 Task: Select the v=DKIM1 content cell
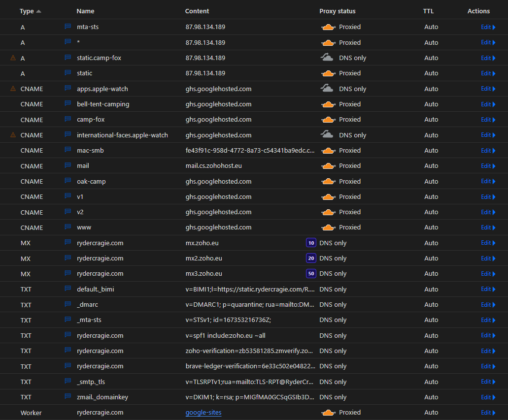click(x=250, y=397)
